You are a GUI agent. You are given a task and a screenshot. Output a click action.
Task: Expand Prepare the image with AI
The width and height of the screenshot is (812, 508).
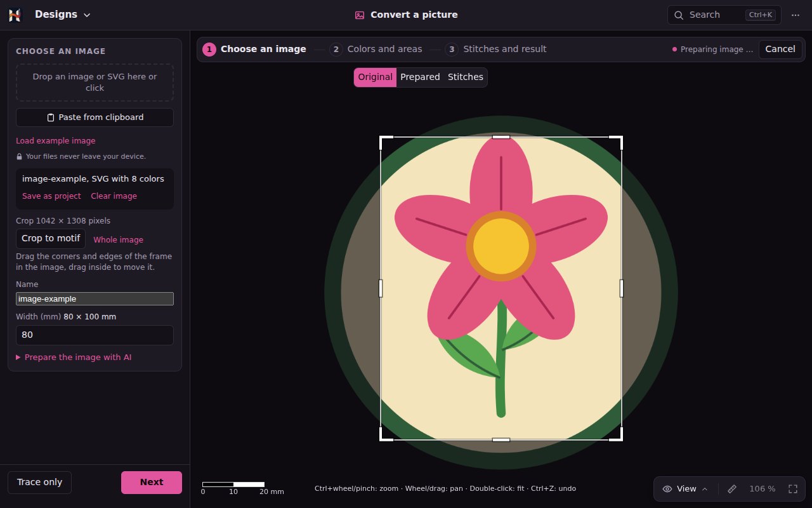tap(74, 358)
